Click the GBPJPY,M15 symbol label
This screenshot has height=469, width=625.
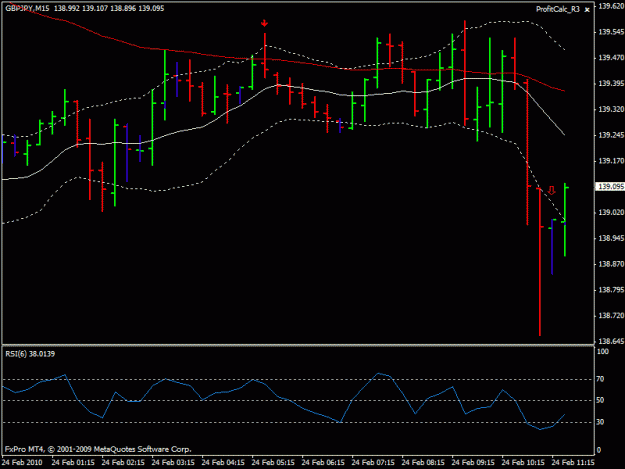pyautogui.click(x=28, y=8)
